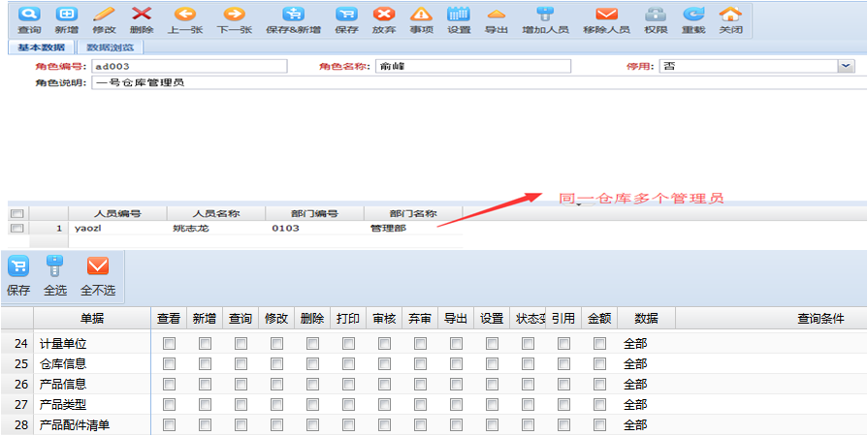Screen dimensions: 868x436
Task: Click the 删除 delete icon
Action: click(142, 16)
